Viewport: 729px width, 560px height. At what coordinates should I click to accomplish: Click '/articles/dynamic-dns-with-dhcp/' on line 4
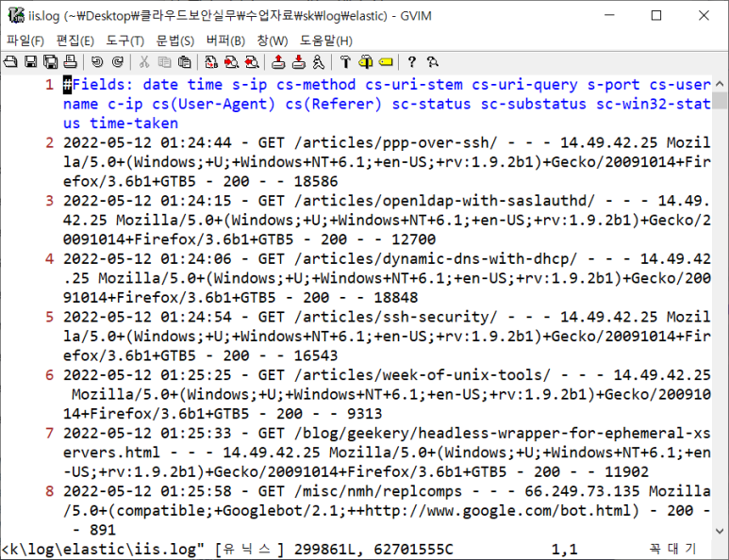click(436, 259)
